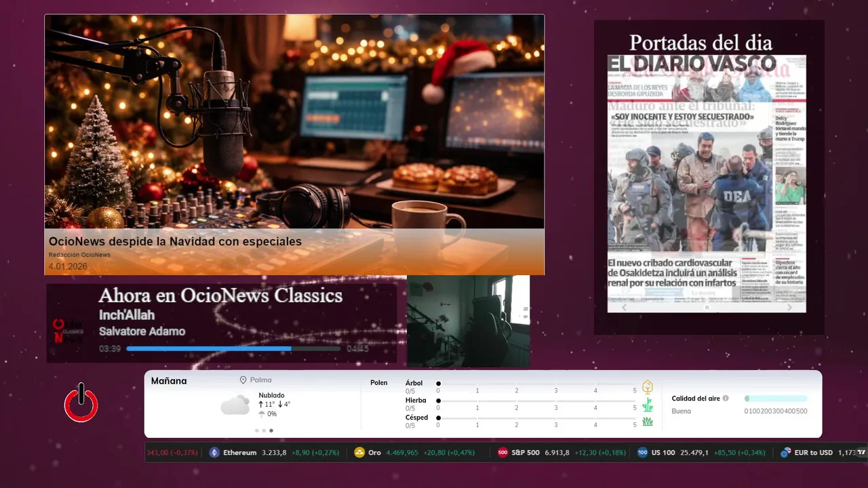Image resolution: width=868 pixels, height=488 pixels.
Task: Click the Césped grass pollen icon
Action: (x=648, y=422)
